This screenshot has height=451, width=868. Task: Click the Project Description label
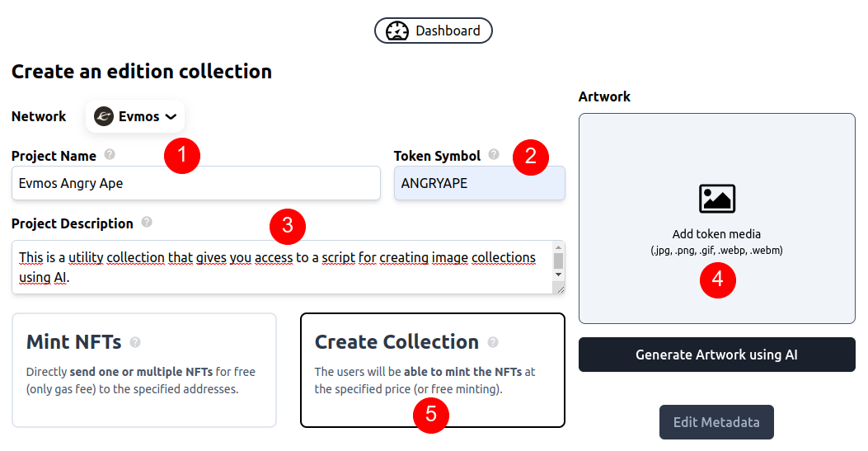point(73,223)
